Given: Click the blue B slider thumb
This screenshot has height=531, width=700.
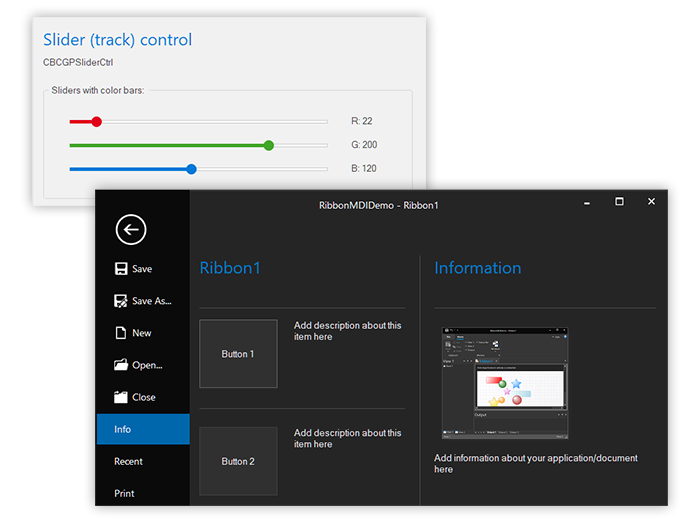Looking at the screenshot, I should click(192, 169).
